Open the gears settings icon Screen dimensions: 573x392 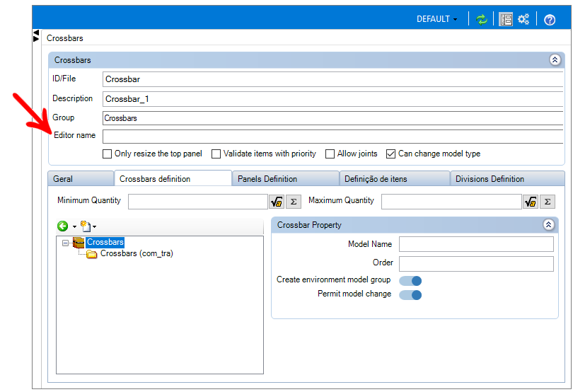tap(523, 19)
